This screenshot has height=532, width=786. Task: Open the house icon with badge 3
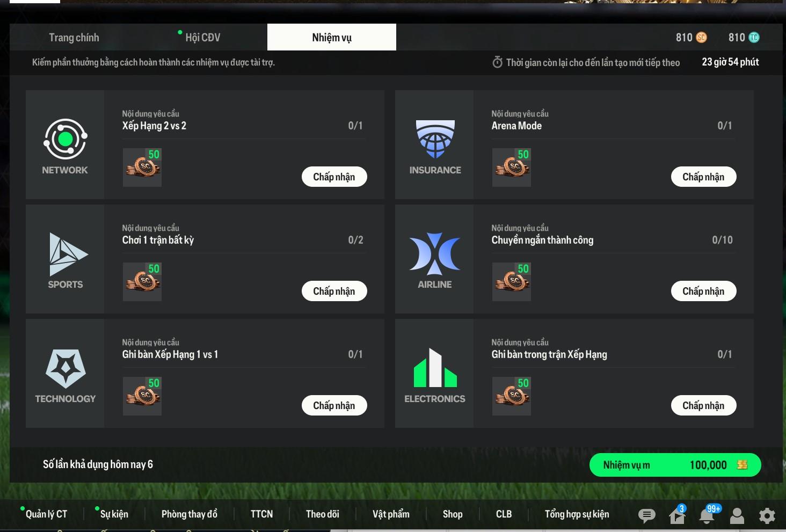click(677, 514)
